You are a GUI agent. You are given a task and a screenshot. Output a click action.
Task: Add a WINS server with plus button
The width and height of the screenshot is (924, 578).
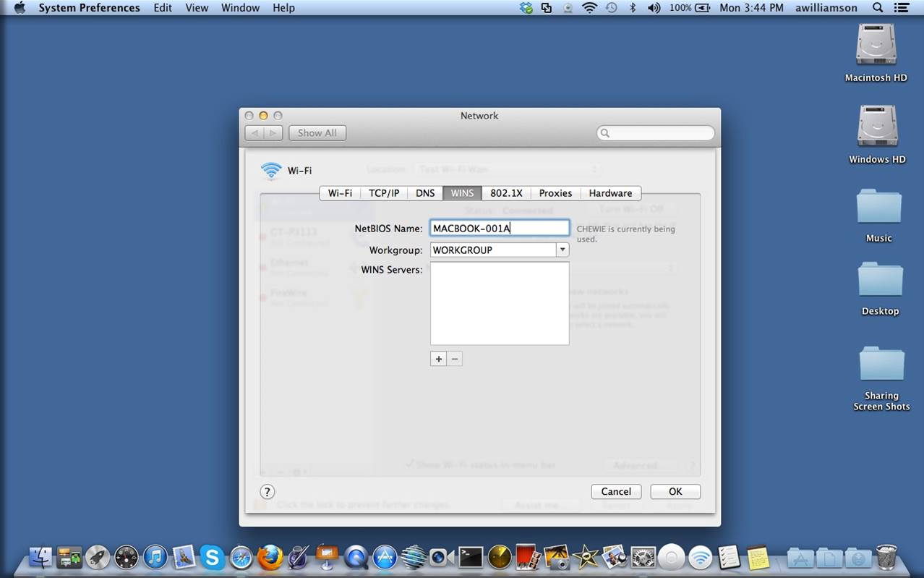[438, 359]
